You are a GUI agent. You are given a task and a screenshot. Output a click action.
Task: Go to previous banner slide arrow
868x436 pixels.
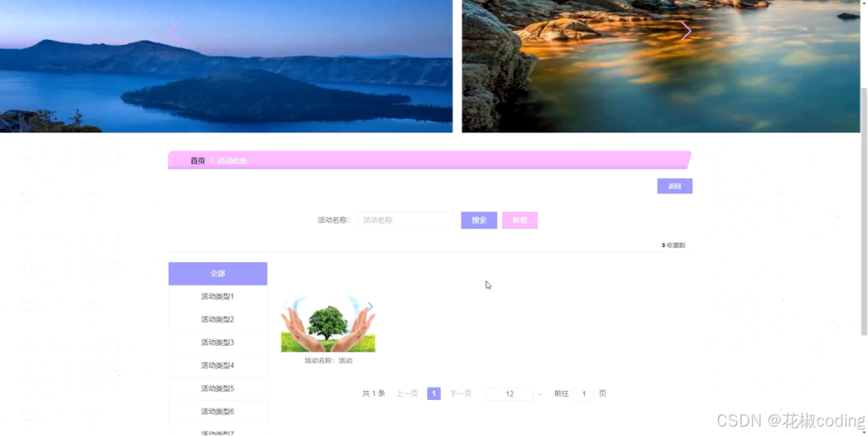pos(174,31)
